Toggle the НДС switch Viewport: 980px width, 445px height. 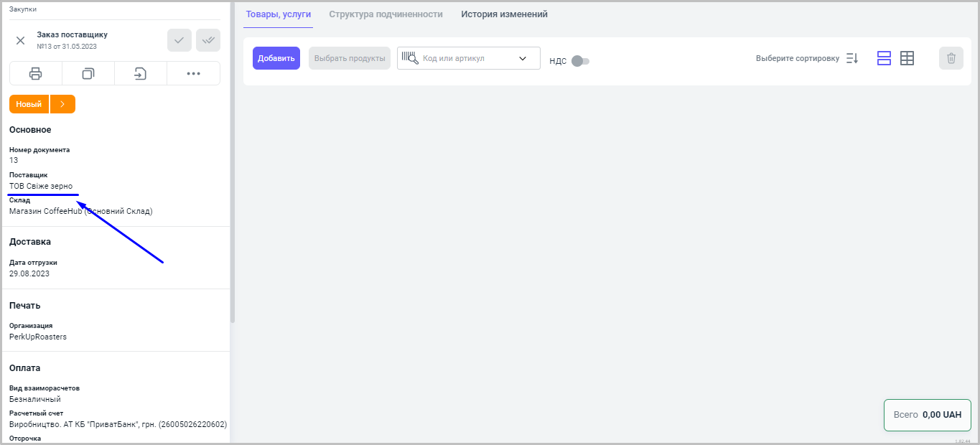tap(580, 61)
